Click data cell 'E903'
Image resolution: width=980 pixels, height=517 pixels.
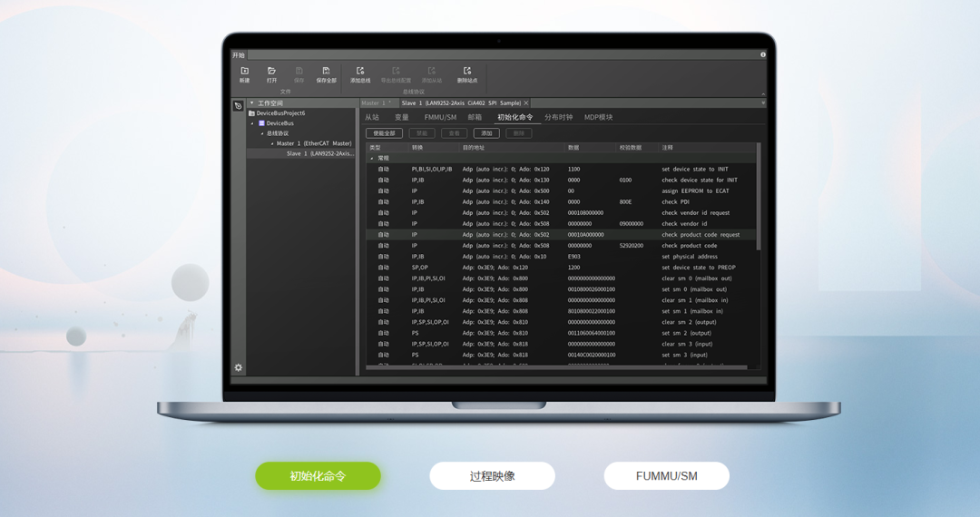(573, 257)
